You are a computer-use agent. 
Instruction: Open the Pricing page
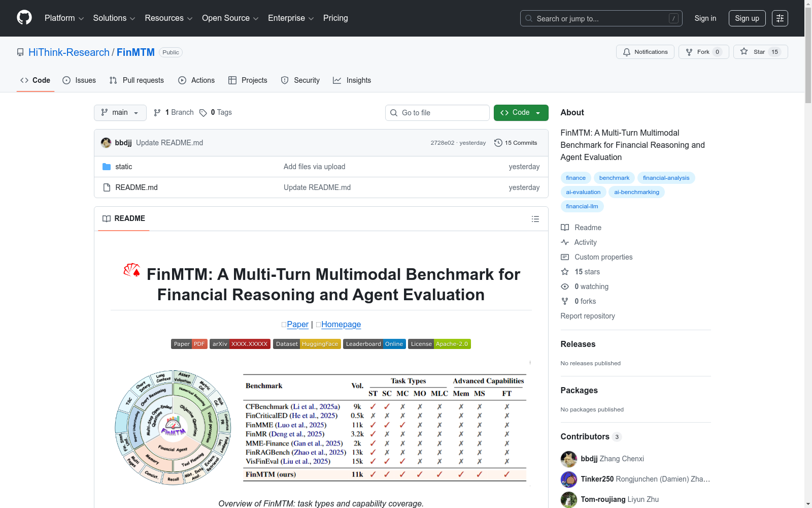335,18
